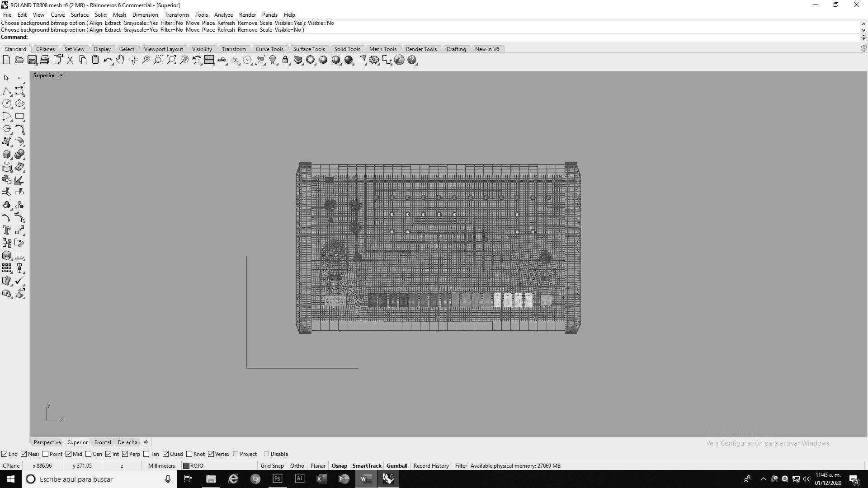Switch to the Perspectiva viewport tab

click(x=47, y=442)
